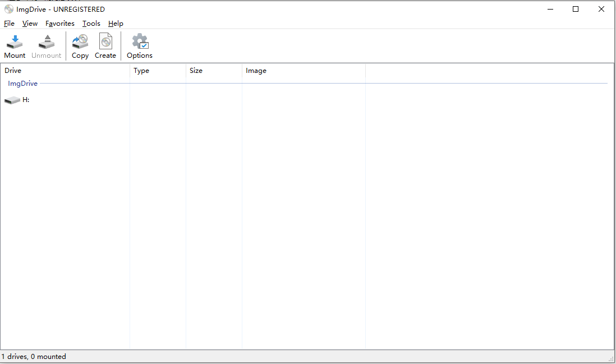Viewport: 616px width, 364px height.
Task: Sort by the Drive column header
Action: click(65, 71)
